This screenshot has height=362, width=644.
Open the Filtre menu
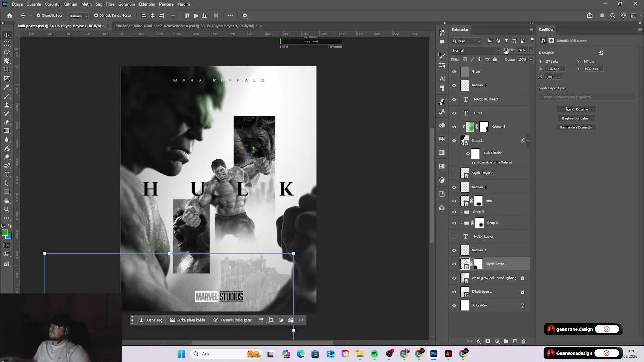tap(110, 4)
